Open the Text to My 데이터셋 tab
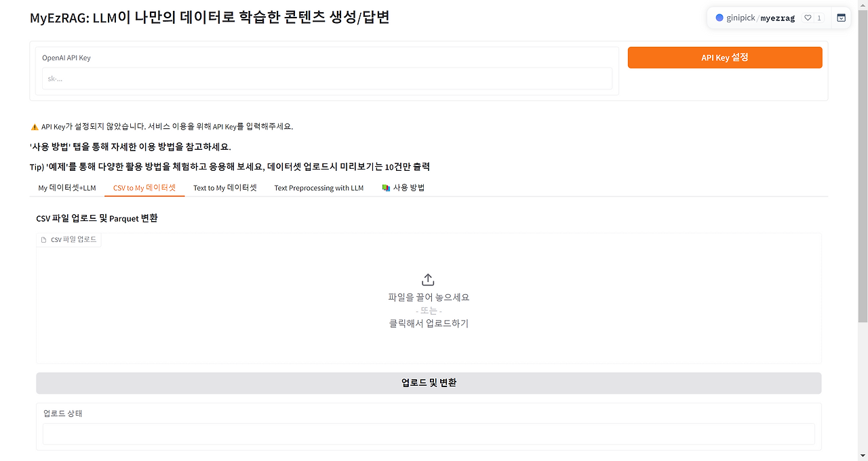868x461 pixels. (x=225, y=188)
